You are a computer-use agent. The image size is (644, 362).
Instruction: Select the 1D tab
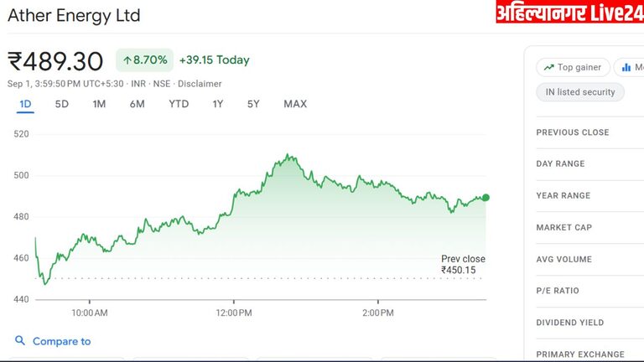point(25,104)
